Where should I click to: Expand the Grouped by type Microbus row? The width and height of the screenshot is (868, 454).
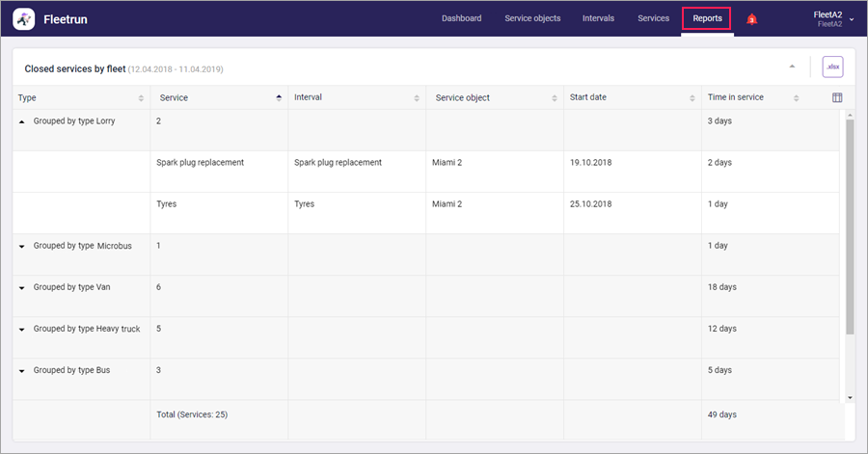21,247
